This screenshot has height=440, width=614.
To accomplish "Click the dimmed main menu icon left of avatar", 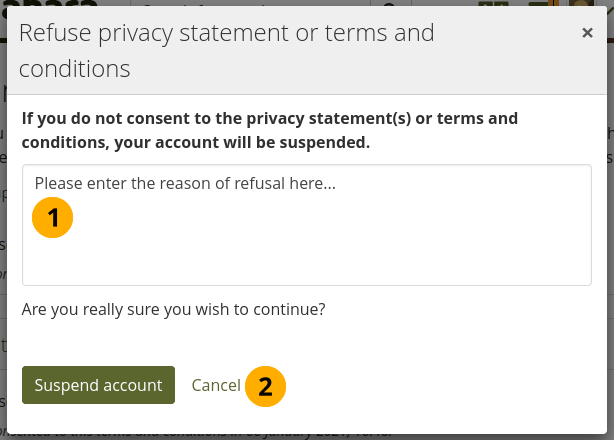I will pos(545,5).
